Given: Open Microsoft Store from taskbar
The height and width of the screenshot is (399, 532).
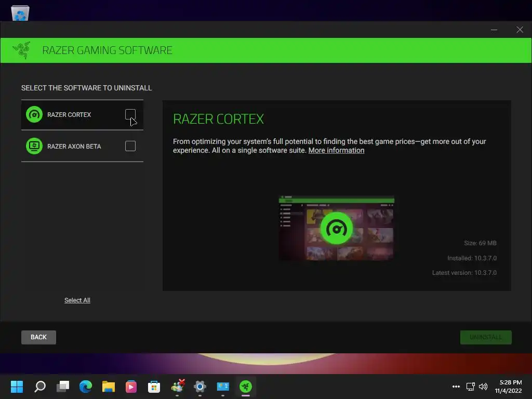Looking at the screenshot, I should click(154, 387).
